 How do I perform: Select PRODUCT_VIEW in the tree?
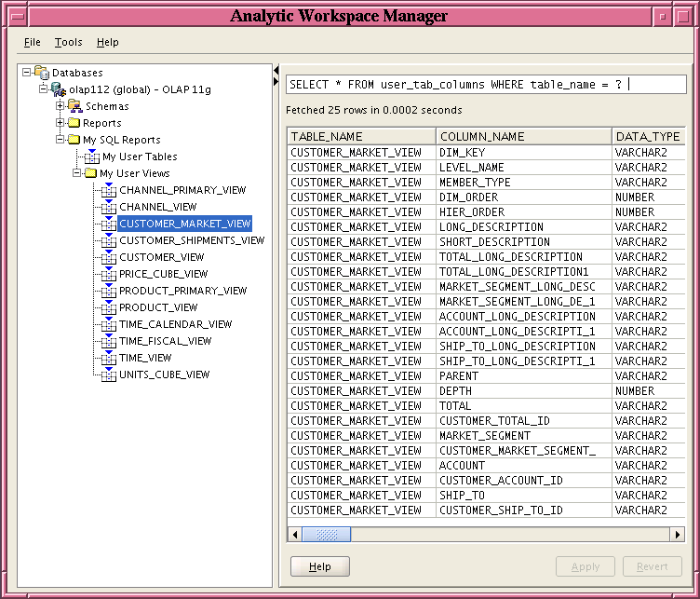point(158,307)
